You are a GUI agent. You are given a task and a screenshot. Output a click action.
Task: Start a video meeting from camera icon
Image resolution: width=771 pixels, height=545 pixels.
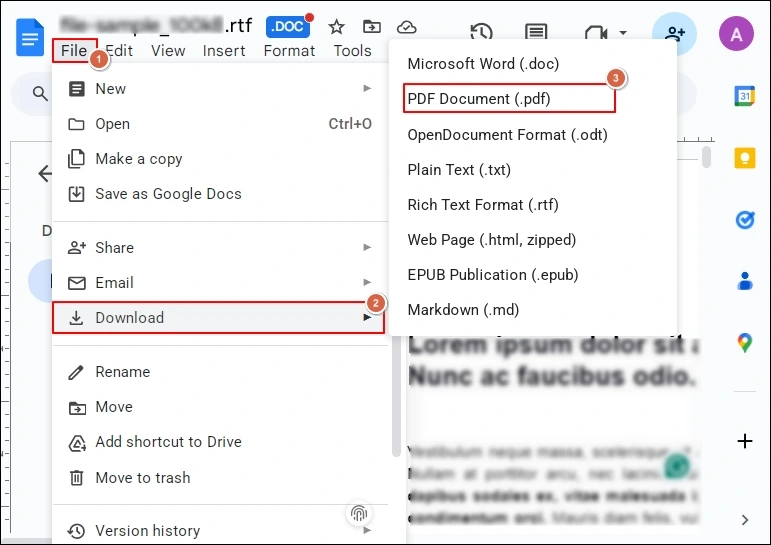(x=596, y=32)
